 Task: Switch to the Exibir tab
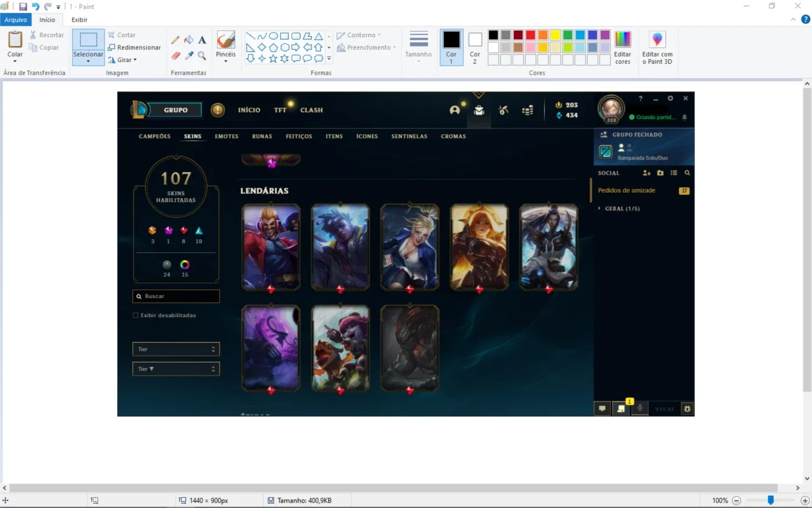click(x=79, y=20)
